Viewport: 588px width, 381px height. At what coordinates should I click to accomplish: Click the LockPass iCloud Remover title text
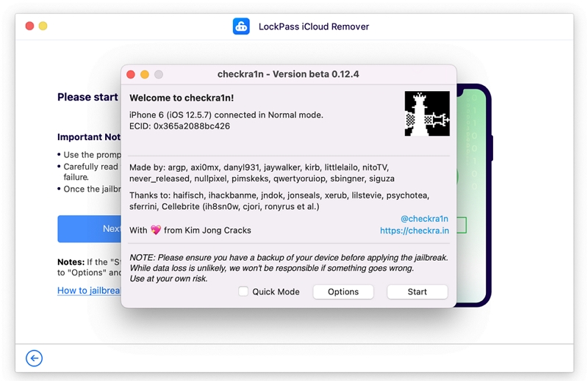pyautogui.click(x=314, y=26)
